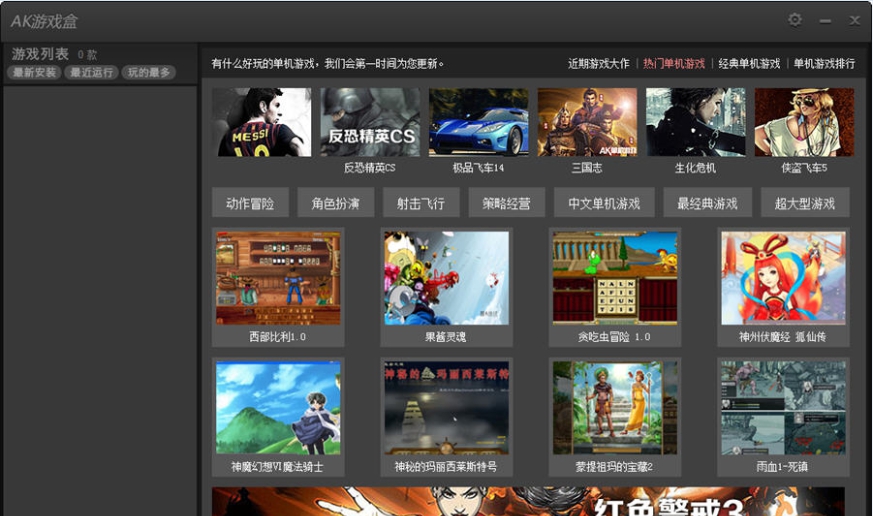Screen dimensions: 873x516
Task: Minimize the AK游戏盒 window
Action: click(825, 21)
